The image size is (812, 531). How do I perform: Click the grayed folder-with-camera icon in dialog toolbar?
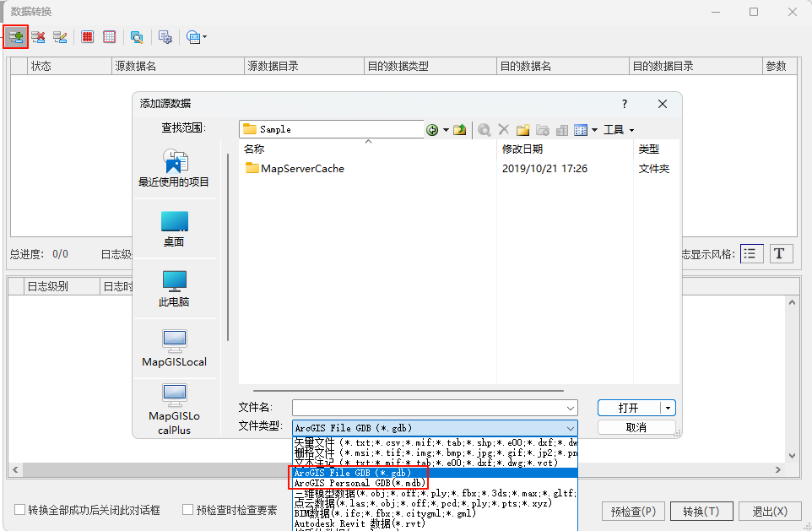[x=542, y=129]
